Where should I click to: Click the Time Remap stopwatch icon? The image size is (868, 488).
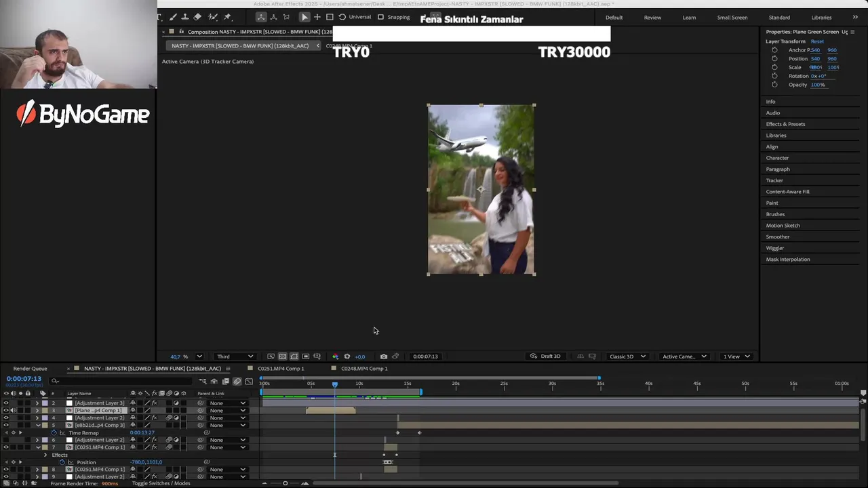[54, 432]
